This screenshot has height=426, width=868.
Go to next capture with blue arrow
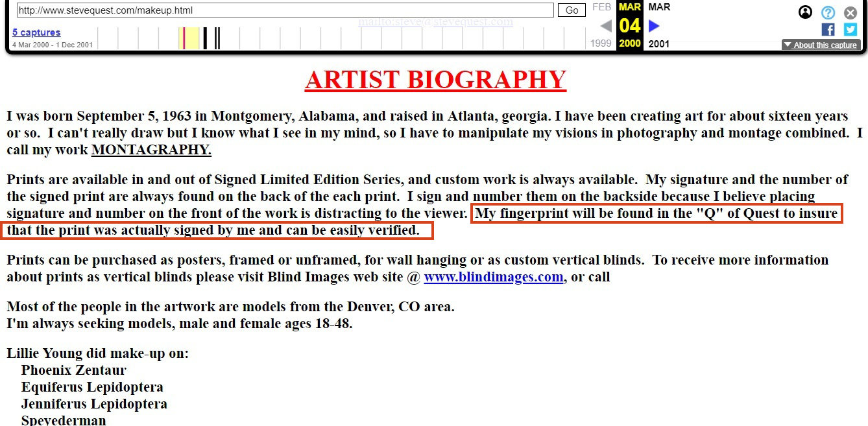(654, 26)
